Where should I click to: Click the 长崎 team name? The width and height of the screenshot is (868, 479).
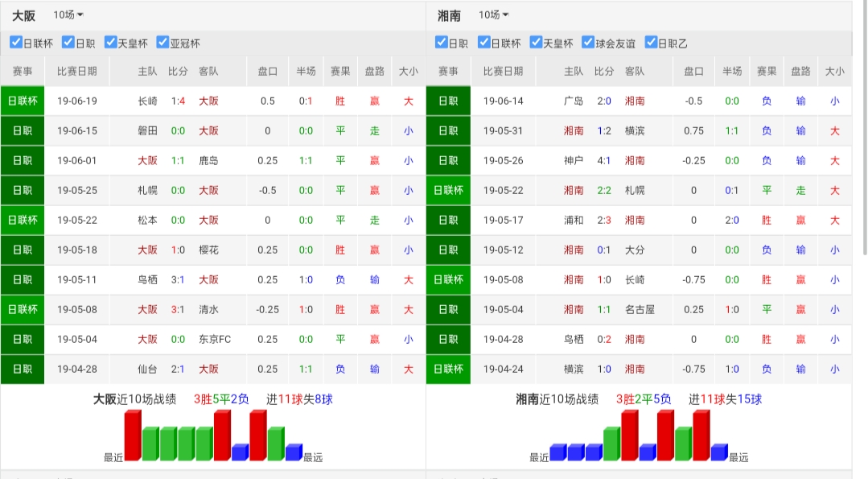(x=148, y=101)
